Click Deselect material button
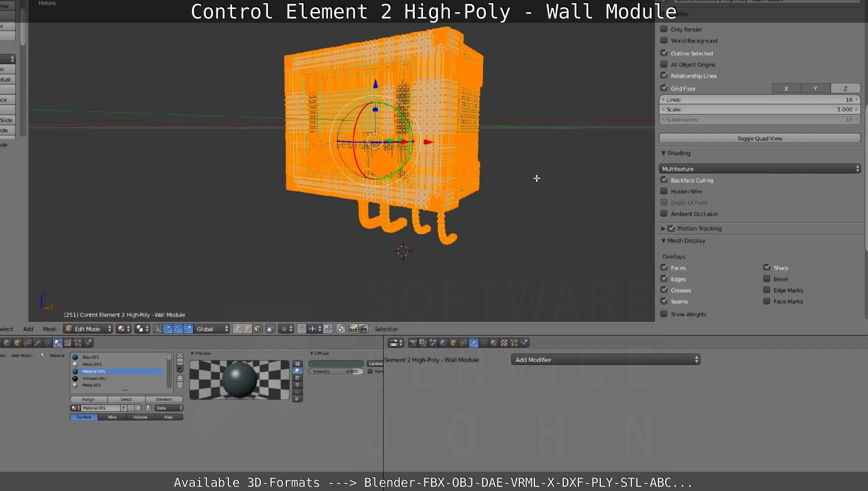868x491 pixels. (164, 399)
